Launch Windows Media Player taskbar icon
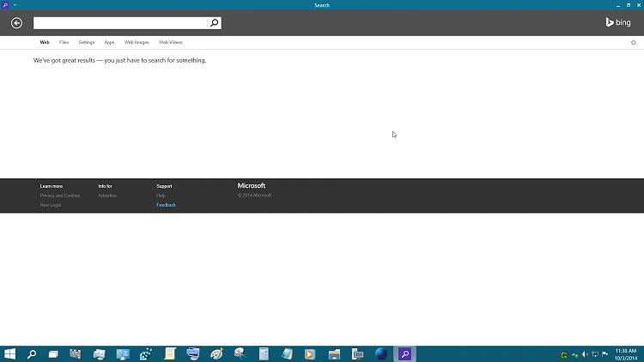 click(310, 353)
